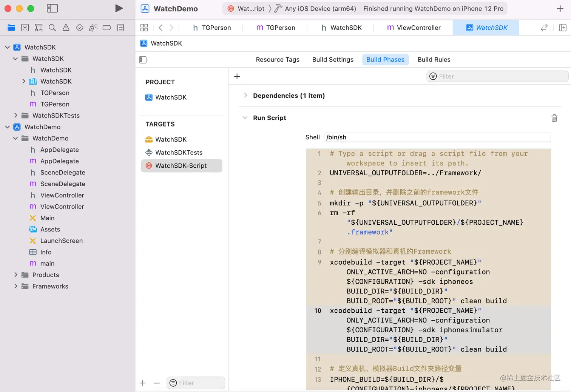
Task: Open the Breakpoint navigator
Action: tap(106, 28)
